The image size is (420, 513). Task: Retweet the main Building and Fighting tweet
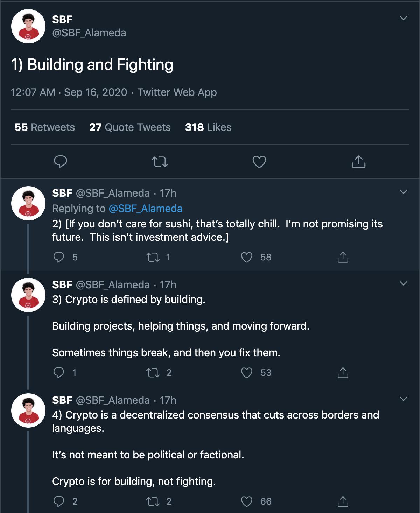tap(160, 162)
